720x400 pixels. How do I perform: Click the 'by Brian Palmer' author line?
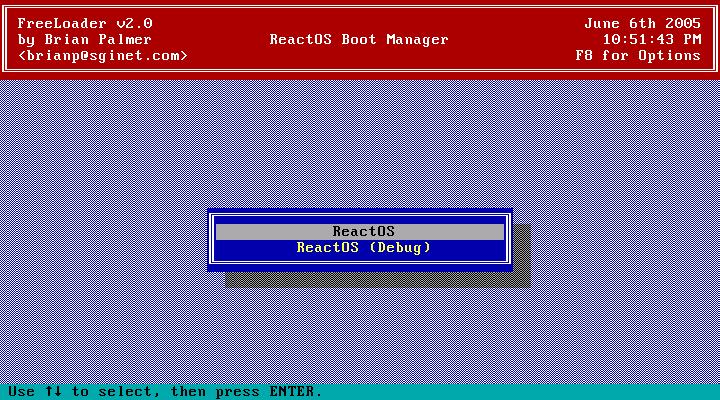click(x=85, y=39)
